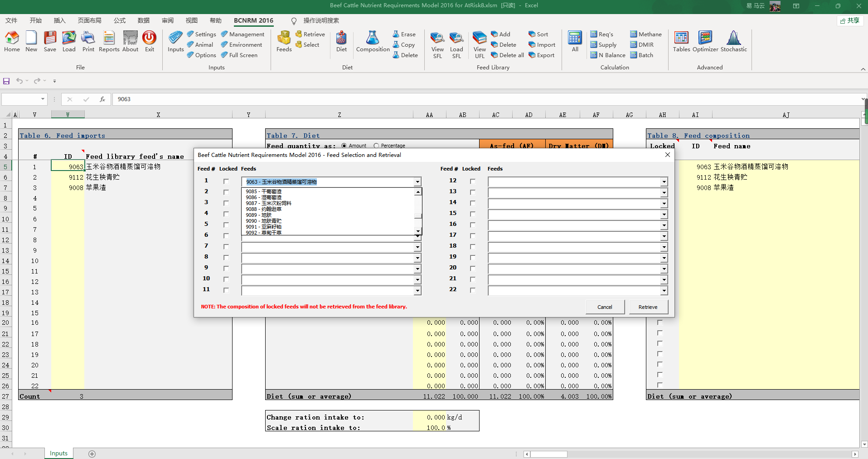868x459 pixels.
Task: Click the feed dropdown list scrollbar thumb
Action: (x=418, y=216)
